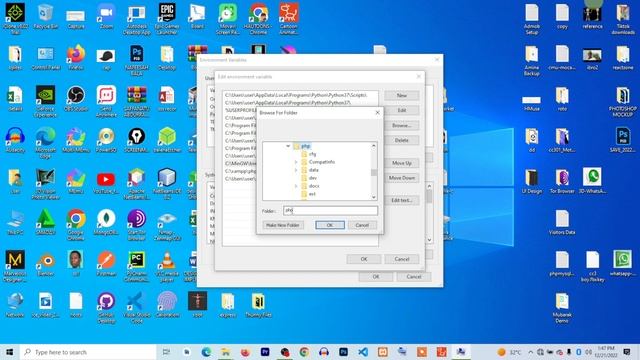
Task: Open Marvelous Designer desktop shortcut
Action: tap(15, 266)
